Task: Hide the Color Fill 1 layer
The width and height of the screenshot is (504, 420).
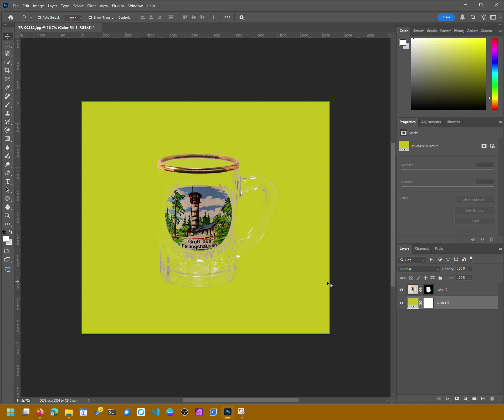Action: point(401,303)
